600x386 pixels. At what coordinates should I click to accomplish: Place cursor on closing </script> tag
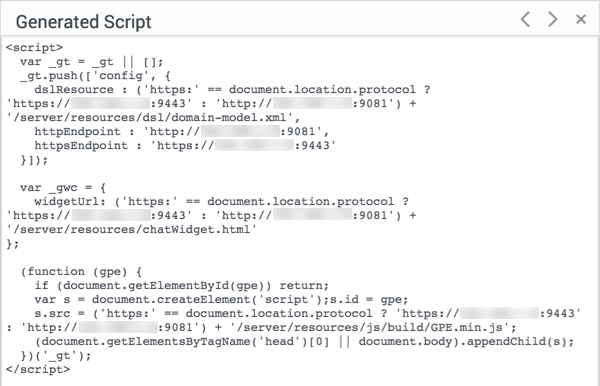(38, 369)
